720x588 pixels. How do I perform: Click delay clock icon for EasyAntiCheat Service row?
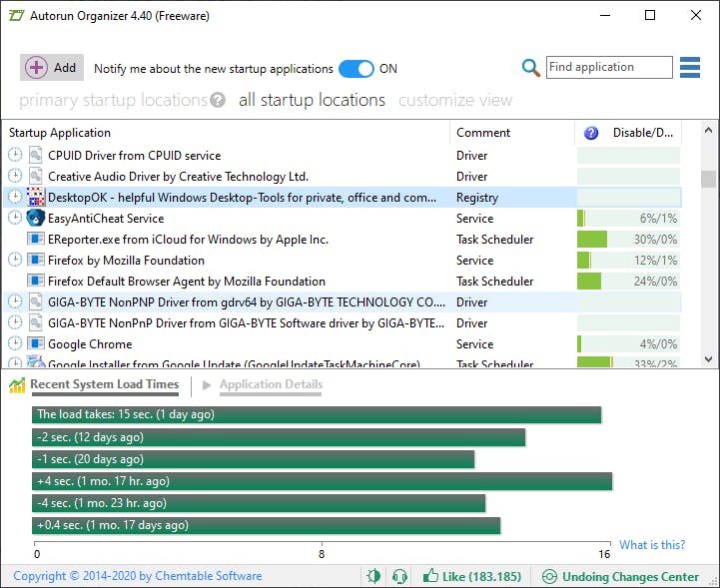click(15, 218)
